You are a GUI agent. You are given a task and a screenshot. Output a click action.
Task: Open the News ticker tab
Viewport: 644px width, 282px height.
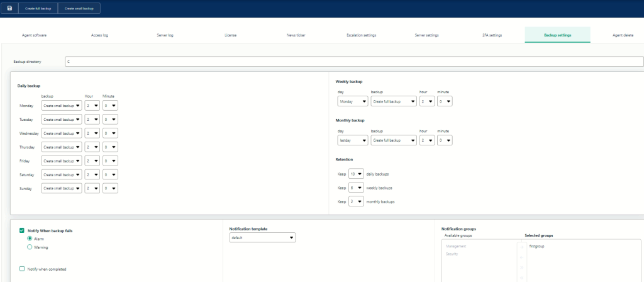coord(296,35)
